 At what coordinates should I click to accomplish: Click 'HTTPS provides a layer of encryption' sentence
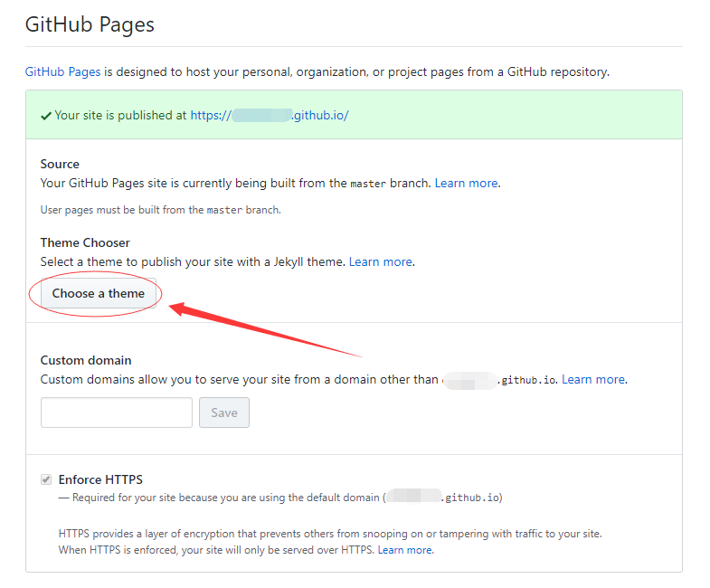(x=330, y=534)
